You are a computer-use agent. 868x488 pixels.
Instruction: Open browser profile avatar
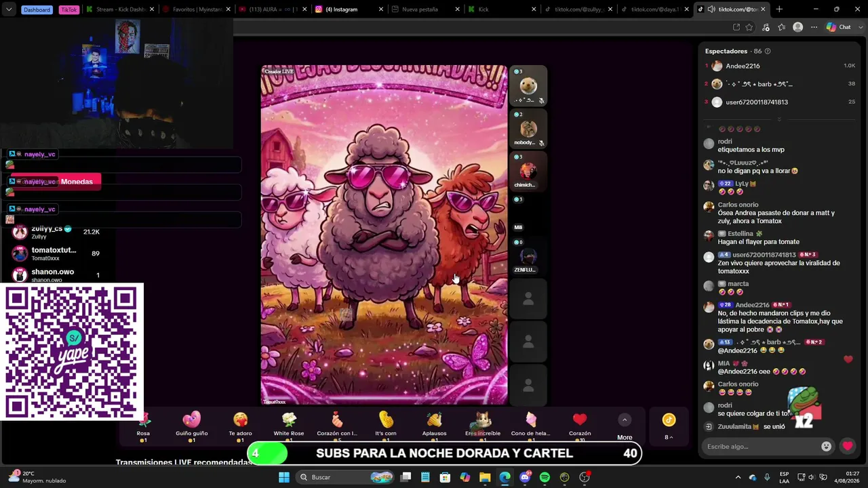797,27
